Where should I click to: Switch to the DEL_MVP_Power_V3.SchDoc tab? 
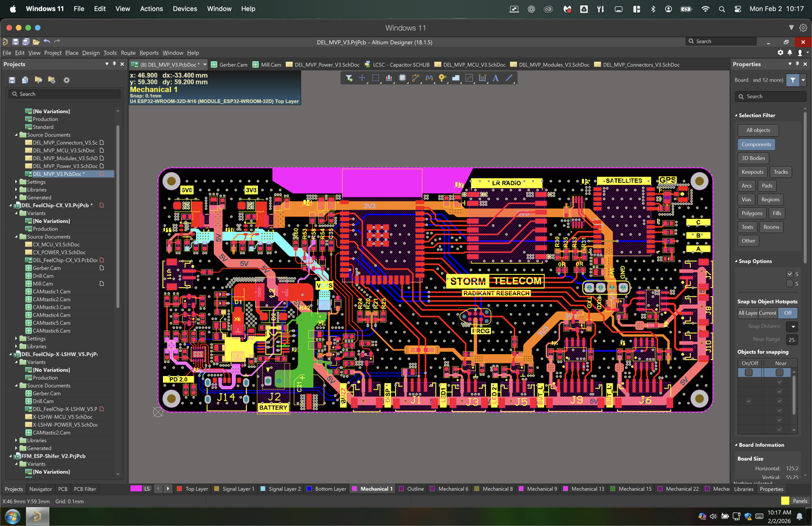point(326,65)
